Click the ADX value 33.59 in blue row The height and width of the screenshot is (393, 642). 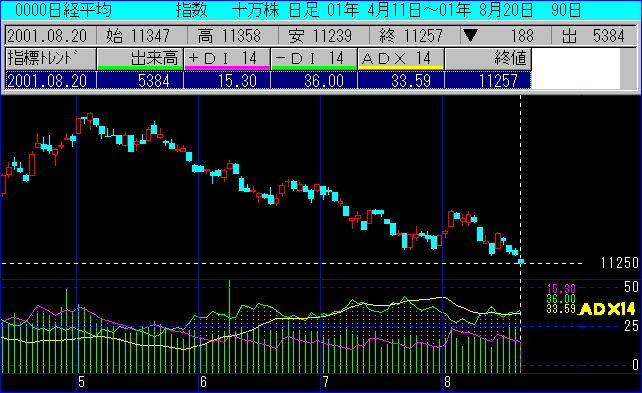401,80
